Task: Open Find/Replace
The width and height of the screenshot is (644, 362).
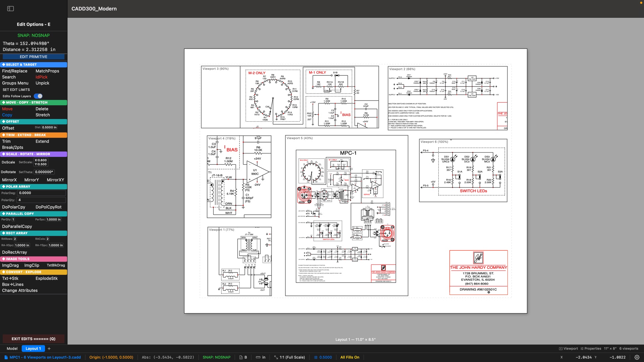Action: point(15,71)
